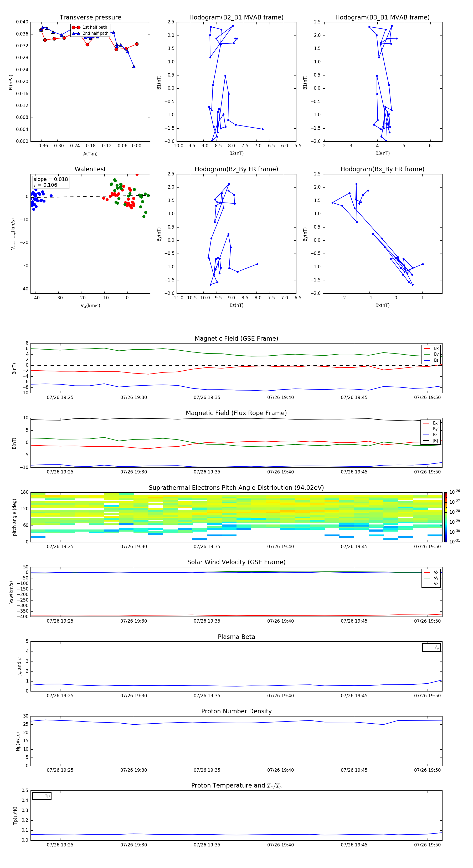Click 'Hodogram(Bz_By FR frame)' title
The image size is (473, 868).
click(x=236, y=169)
